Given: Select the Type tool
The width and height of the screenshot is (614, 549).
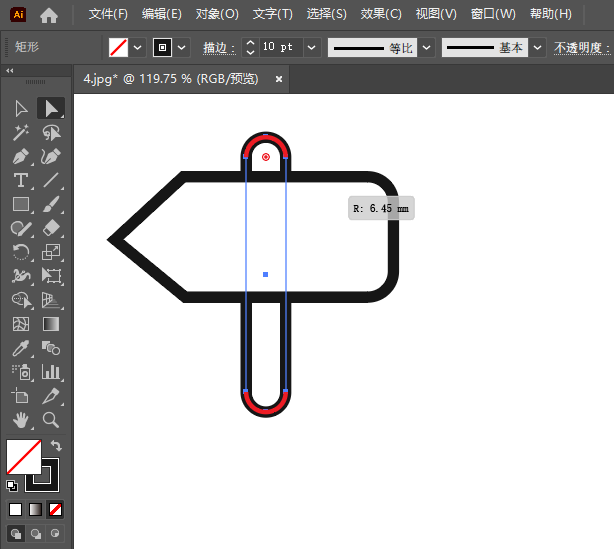Looking at the screenshot, I should click(x=21, y=181).
